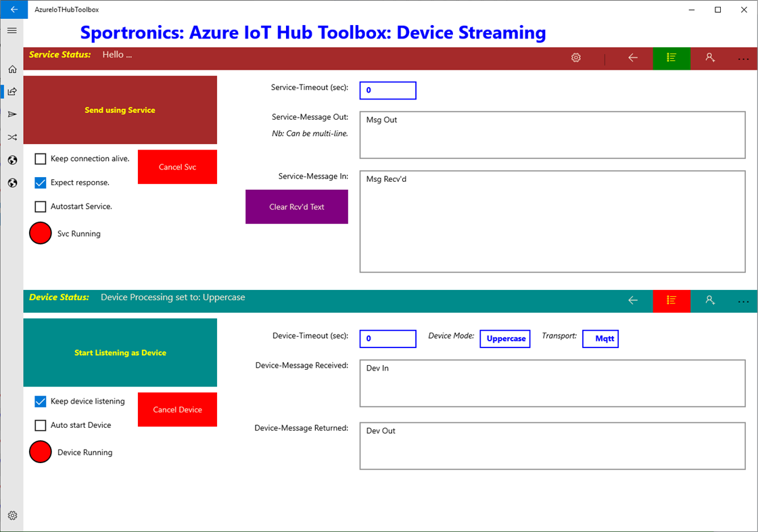
Task: Open Settings gear at sidebar bottom
Action: (x=13, y=516)
